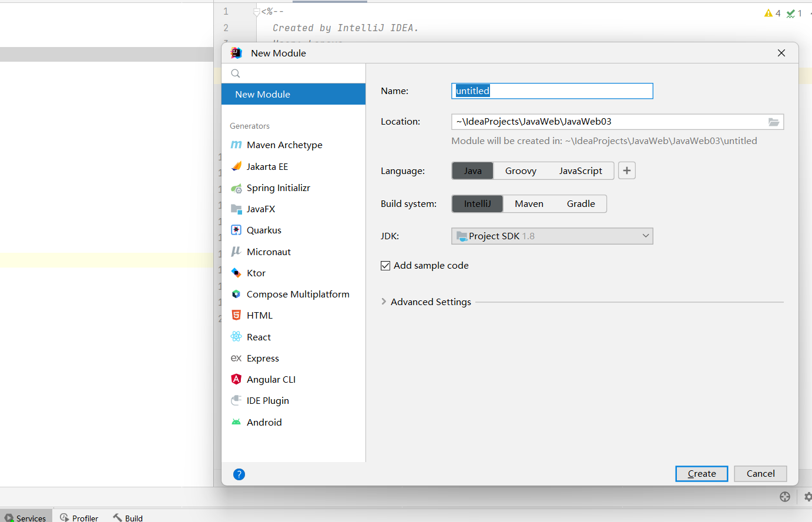This screenshot has width=812, height=522.
Task: Click the Android robot icon
Action: (236, 422)
